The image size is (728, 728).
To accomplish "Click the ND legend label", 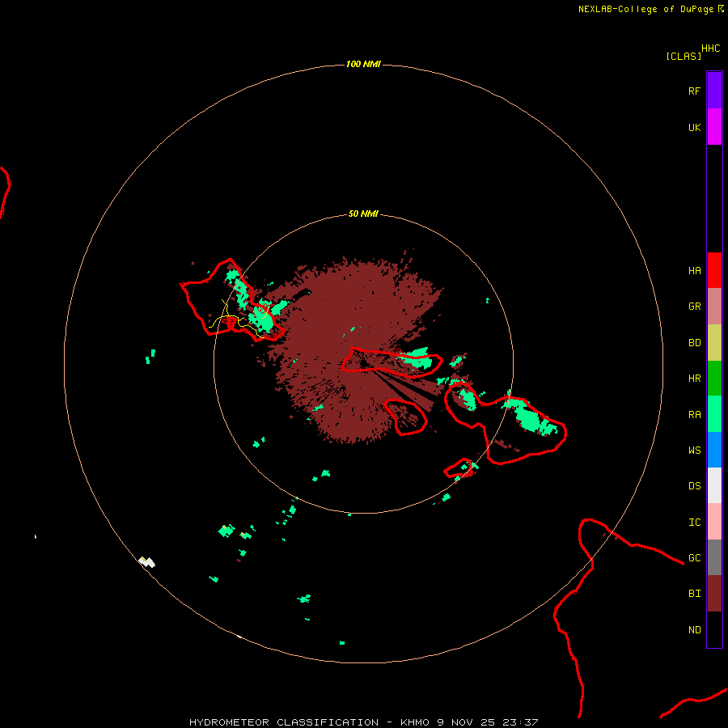I will tap(695, 630).
